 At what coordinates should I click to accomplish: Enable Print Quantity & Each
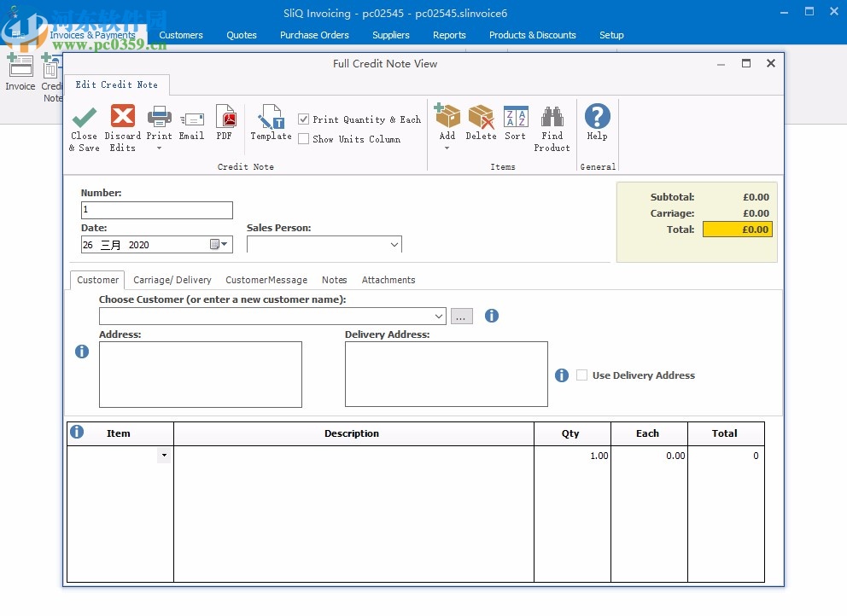(303, 119)
